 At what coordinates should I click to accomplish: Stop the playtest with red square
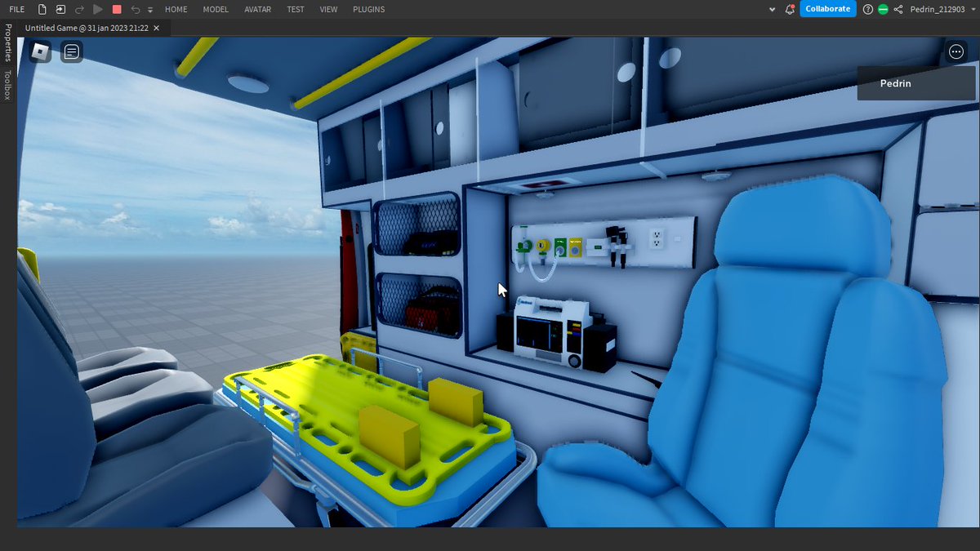pos(117,9)
